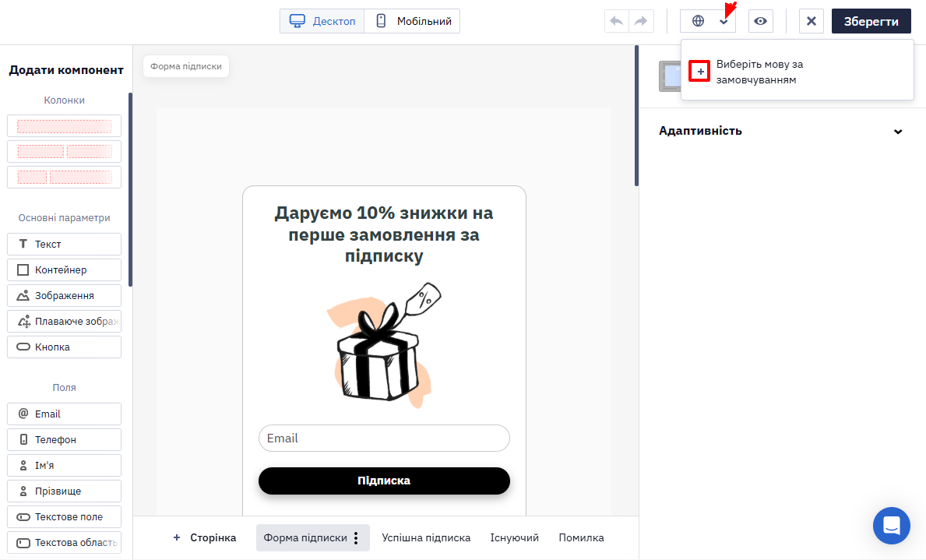Open the Успішна підписка tab
Viewport: 926px width, 560px height.
tap(426, 538)
